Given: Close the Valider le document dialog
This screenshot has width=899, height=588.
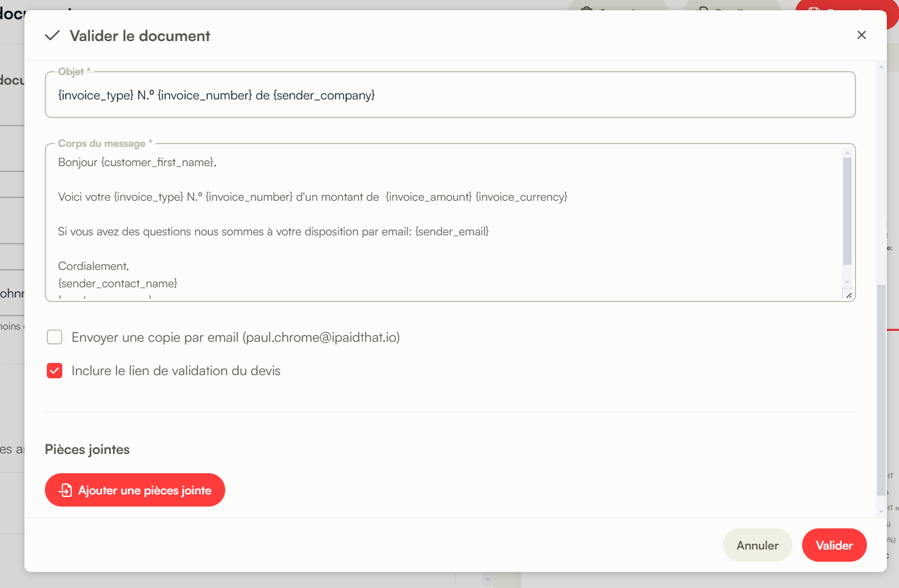Looking at the screenshot, I should [862, 35].
